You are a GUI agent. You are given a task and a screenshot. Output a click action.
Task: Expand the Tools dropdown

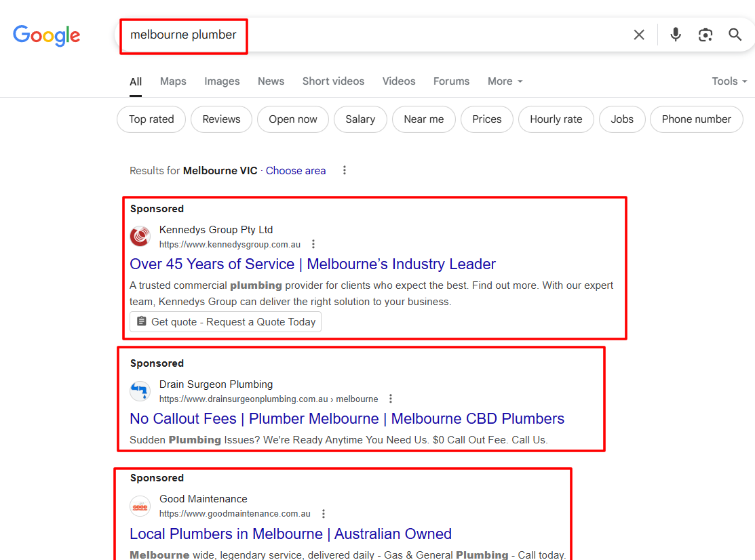tap(729, 81)
